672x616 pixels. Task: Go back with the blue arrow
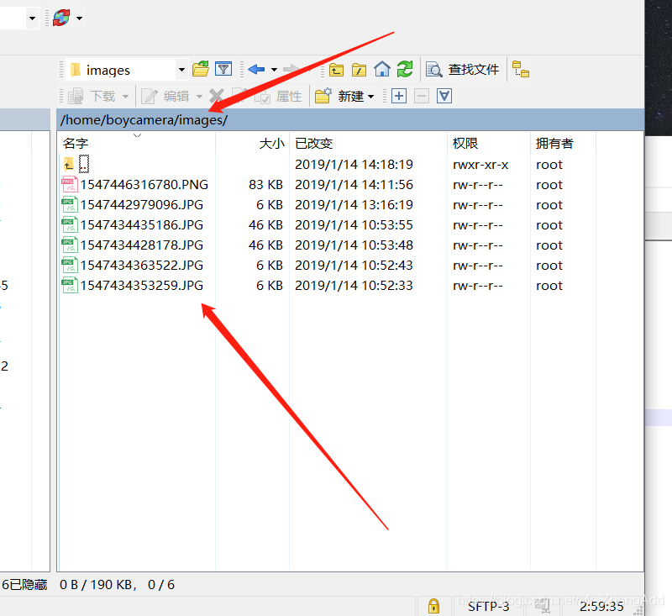256,69
